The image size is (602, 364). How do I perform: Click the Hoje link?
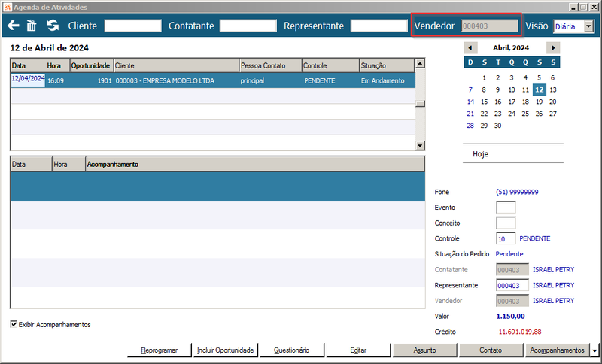click(480, 154)
